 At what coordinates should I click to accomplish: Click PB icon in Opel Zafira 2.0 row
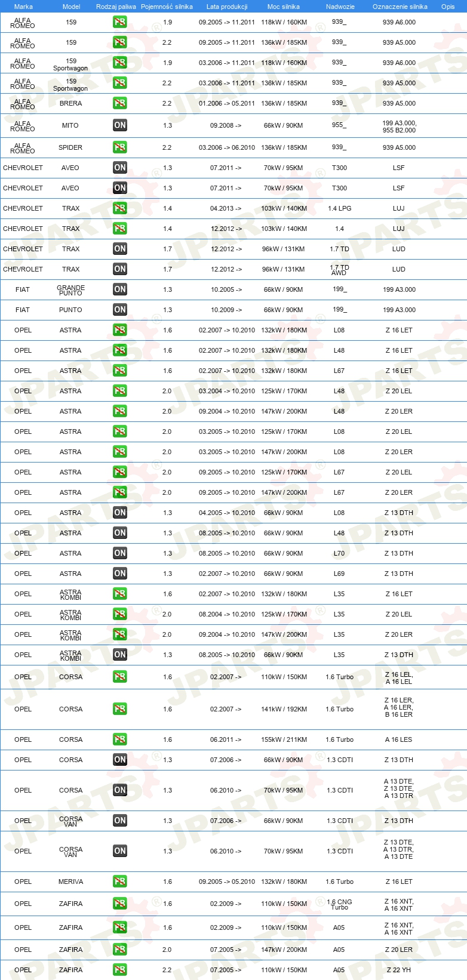(x=120, y=950)
